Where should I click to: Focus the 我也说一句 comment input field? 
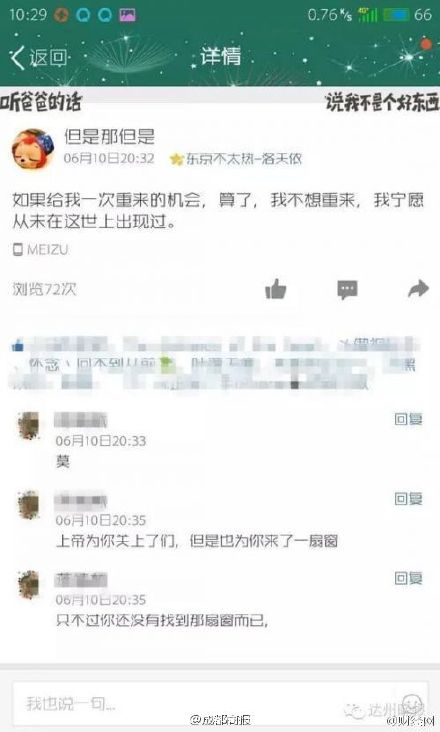(x=219, y=703)
